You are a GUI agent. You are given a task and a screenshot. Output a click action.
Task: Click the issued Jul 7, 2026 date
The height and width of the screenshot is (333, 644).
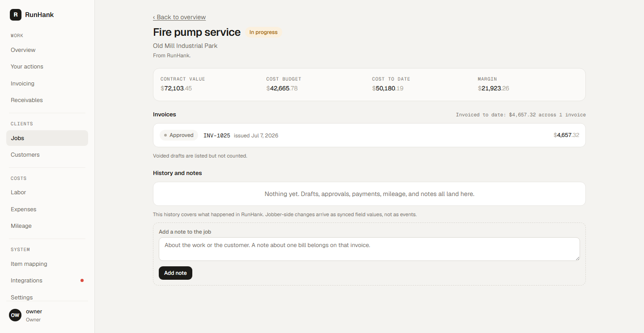[x=256, y=136]
